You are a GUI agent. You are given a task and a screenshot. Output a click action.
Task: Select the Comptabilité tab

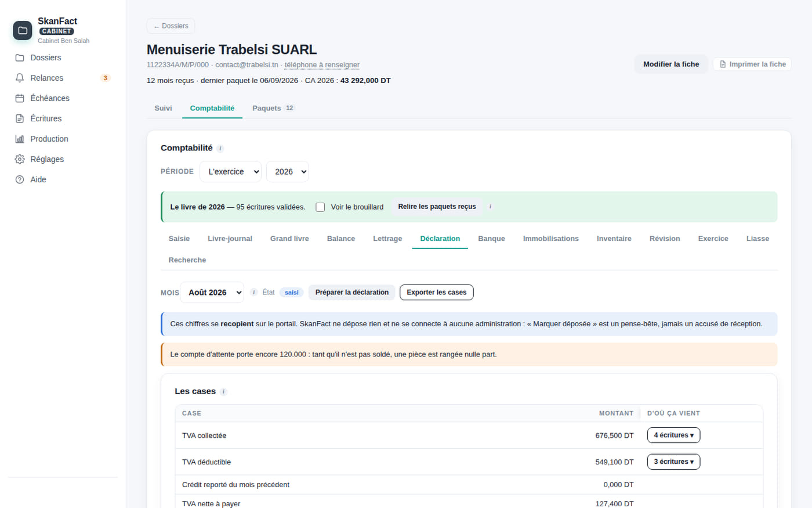(x=212, y=108)
